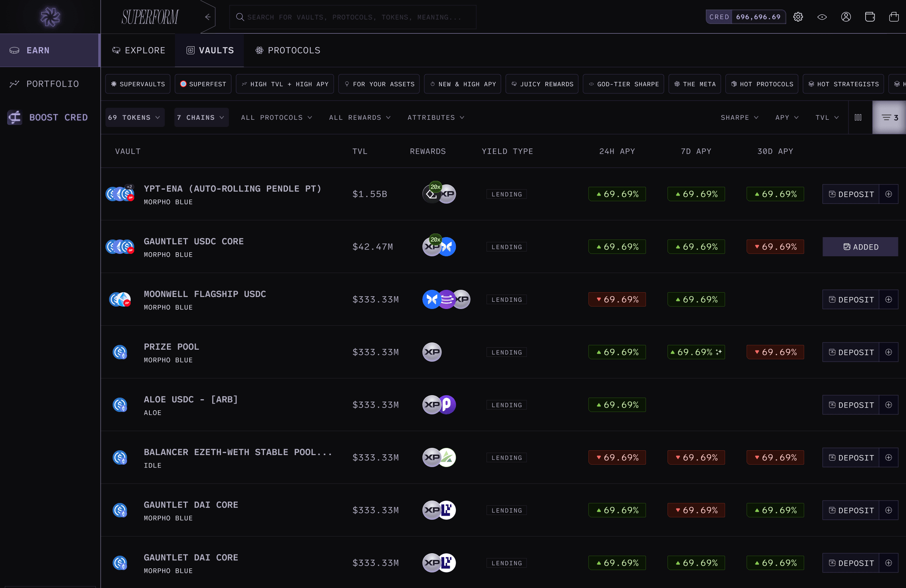
Task: Click the filter list icon showing 3
Action: 889,117
